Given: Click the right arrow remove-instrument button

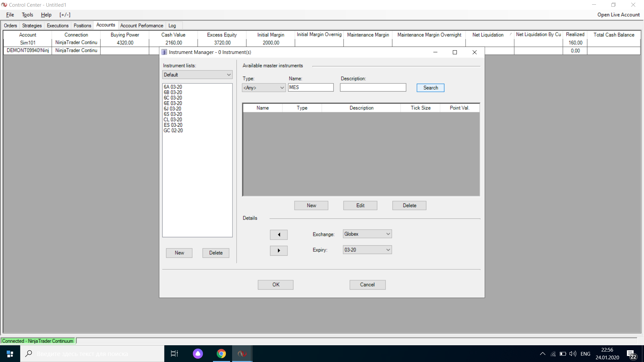Looking at the screenshot, I should coord(278,251).
